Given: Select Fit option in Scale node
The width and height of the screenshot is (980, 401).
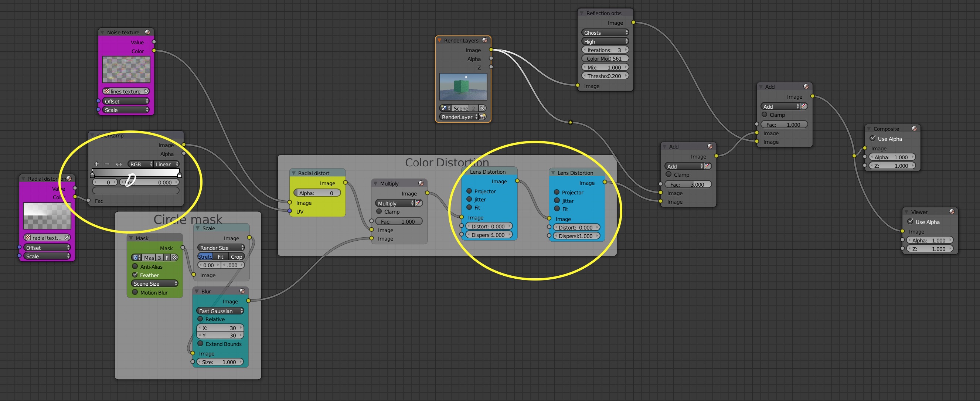Looking at the screenshot, I should tap(220, 257).
